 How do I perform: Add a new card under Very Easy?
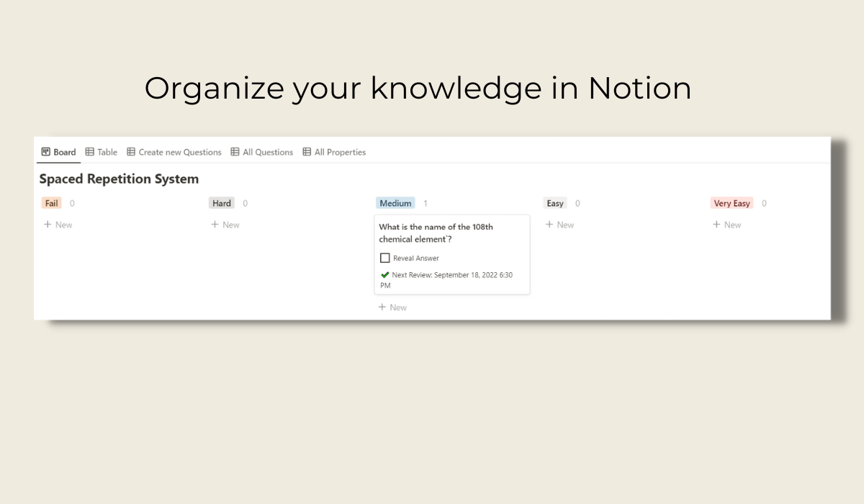726,225
